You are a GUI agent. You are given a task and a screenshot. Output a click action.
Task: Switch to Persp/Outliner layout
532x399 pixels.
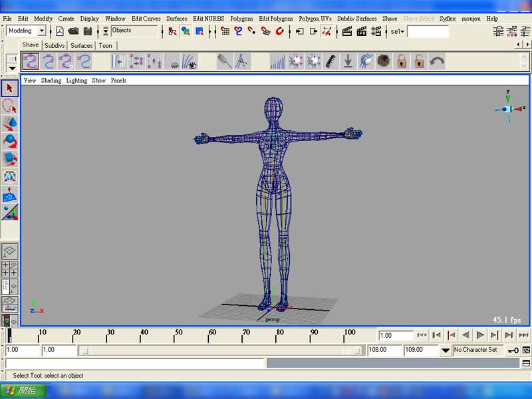tap(10, 287)
